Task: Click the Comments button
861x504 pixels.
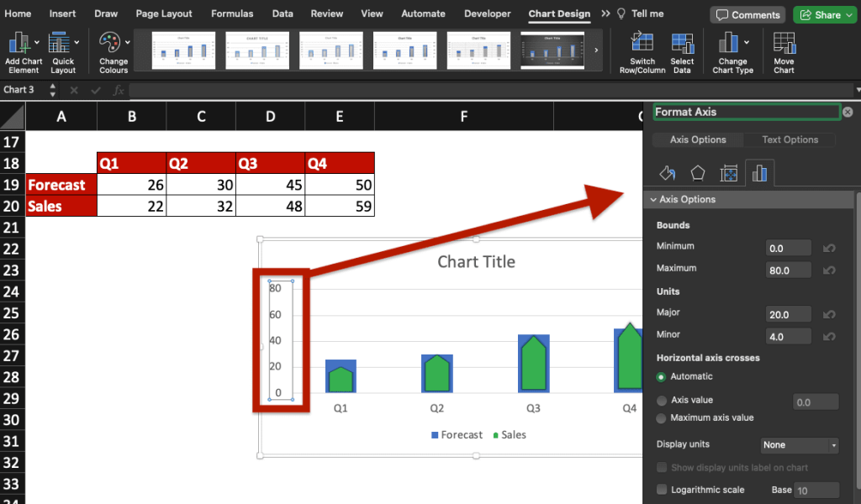Action: click(x=747, y=14)
